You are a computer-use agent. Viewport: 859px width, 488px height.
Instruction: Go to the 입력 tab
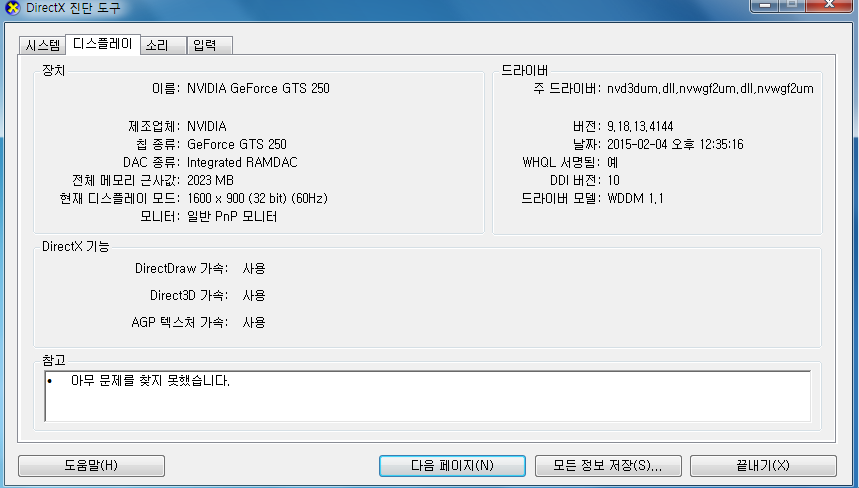click(209, 45)
